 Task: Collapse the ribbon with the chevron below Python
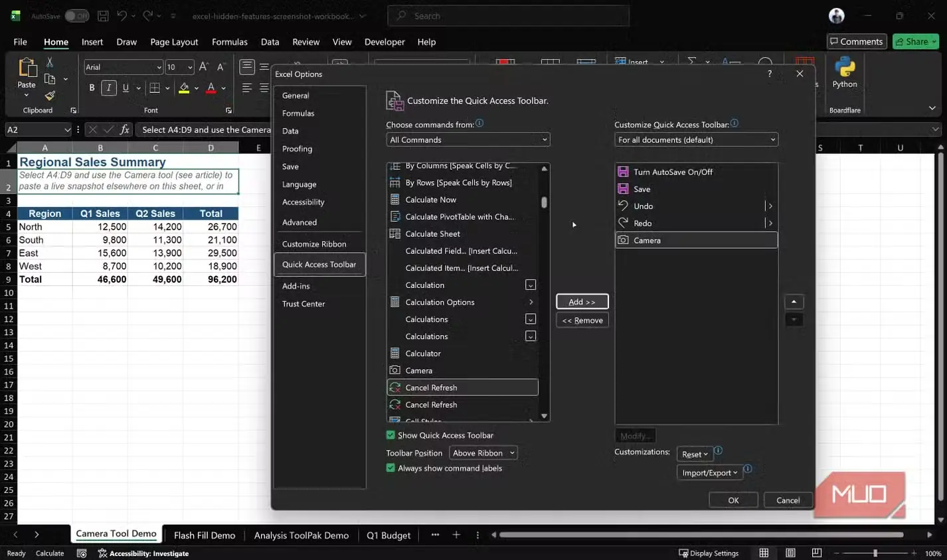932,109
